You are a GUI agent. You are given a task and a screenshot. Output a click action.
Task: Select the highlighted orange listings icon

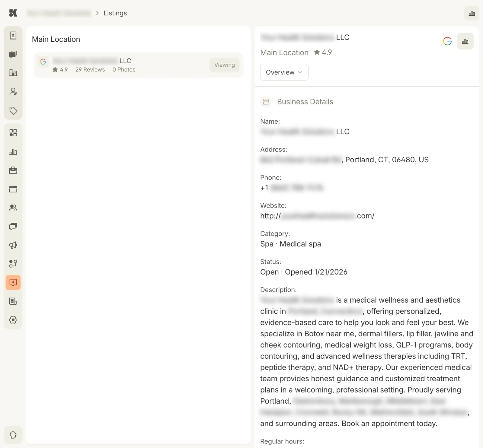[x=13, y=282]
